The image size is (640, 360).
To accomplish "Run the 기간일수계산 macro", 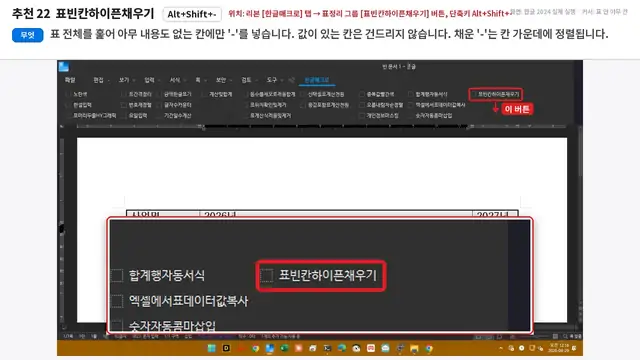I will point(174,116).
